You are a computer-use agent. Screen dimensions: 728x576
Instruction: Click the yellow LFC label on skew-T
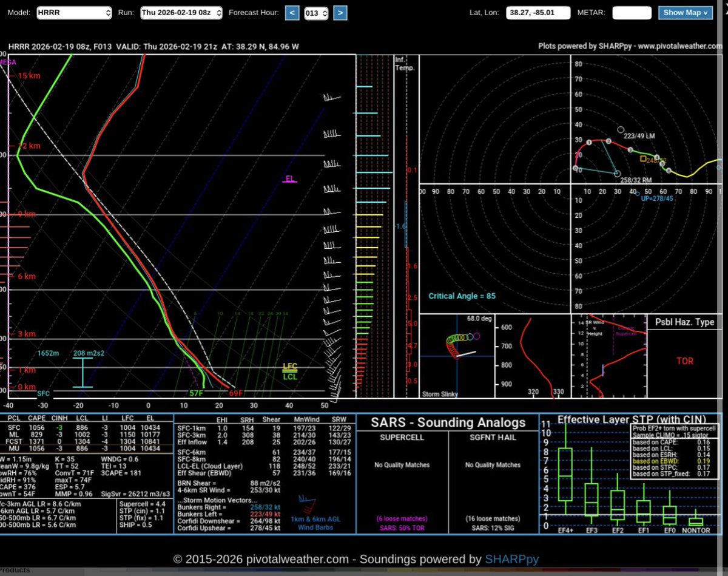point(291,367)
